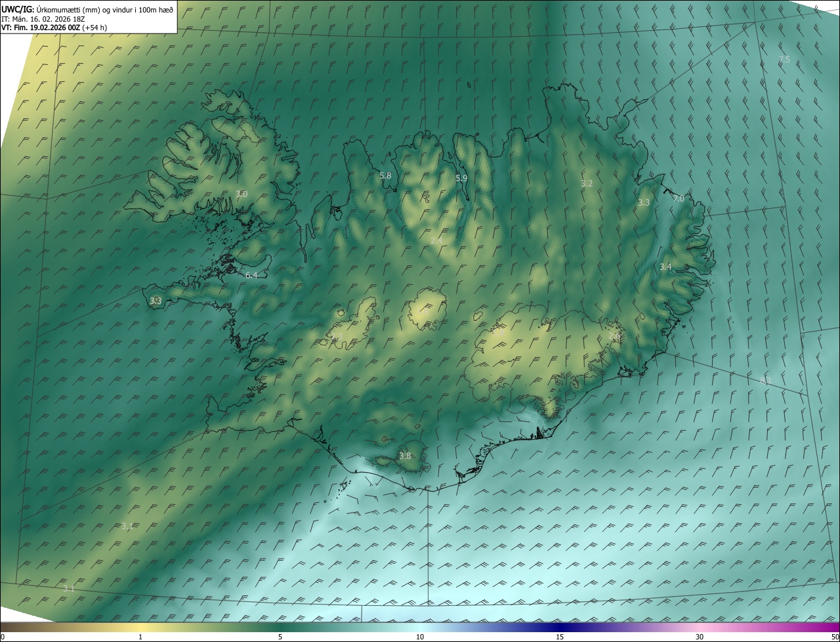840x642 pixels.
Task: Click the precipitation color scale bar
Action: pos(420,627)
